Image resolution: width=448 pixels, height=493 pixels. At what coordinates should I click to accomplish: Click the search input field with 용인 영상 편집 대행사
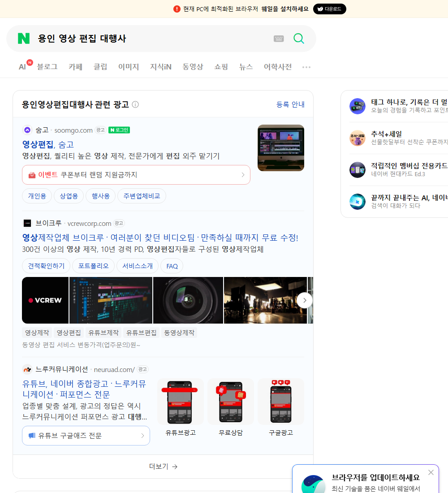pyautogui.click(x=151, y=39)
